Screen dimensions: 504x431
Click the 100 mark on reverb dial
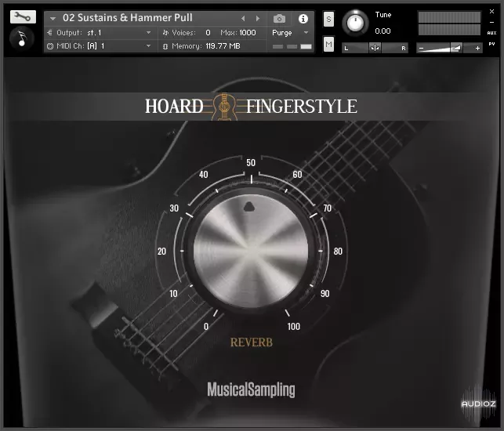[x=293, y=327]
